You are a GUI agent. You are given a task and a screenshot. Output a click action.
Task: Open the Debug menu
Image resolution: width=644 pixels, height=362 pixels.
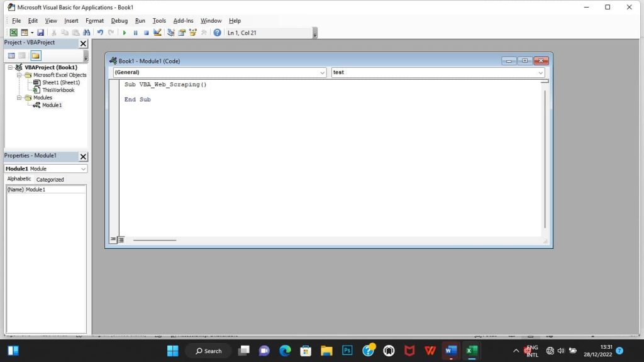click(119, 21)
